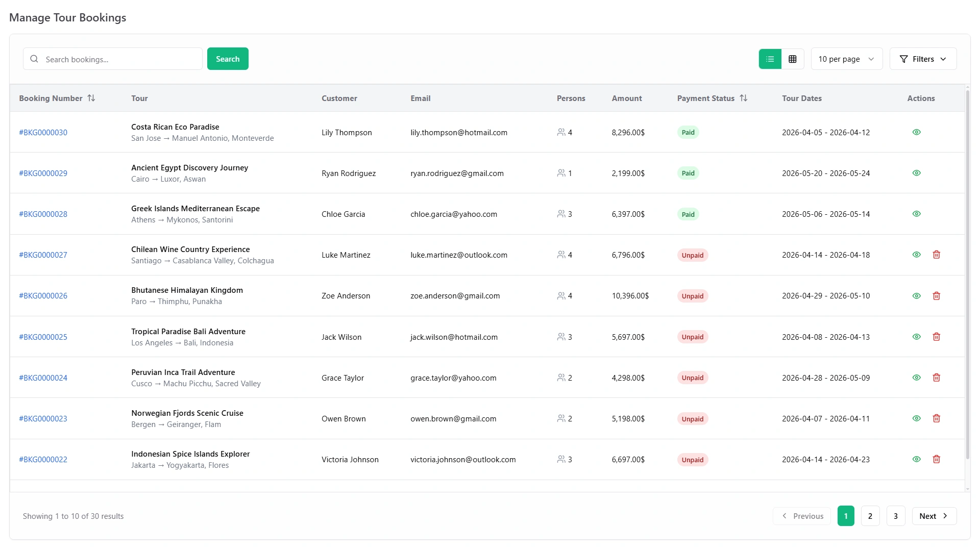Click the Customer column header
980x551 pixels.
339,98
